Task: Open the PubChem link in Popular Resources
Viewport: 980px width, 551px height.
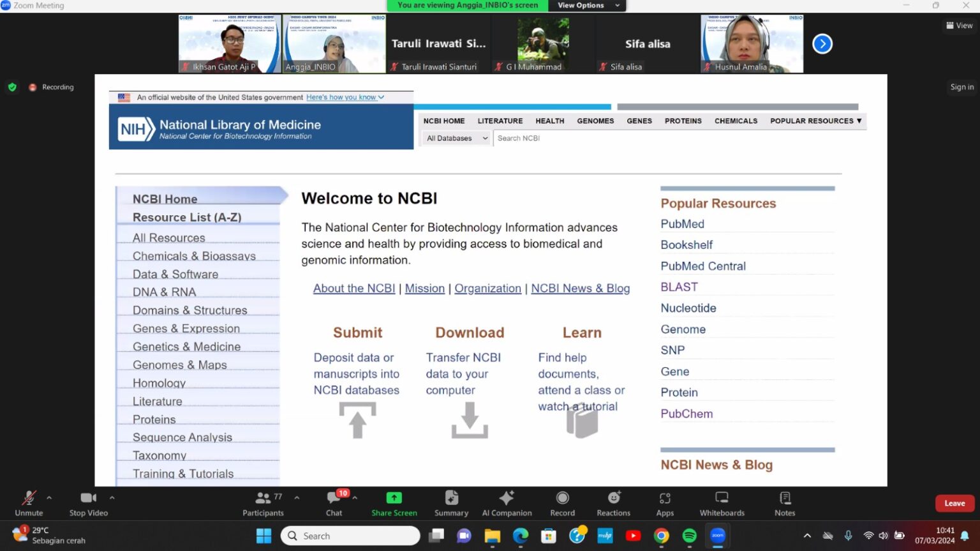Action: (687, 414)
